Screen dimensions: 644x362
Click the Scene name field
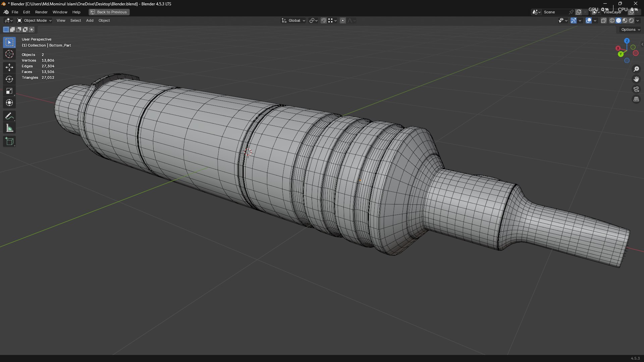[555, 12]
